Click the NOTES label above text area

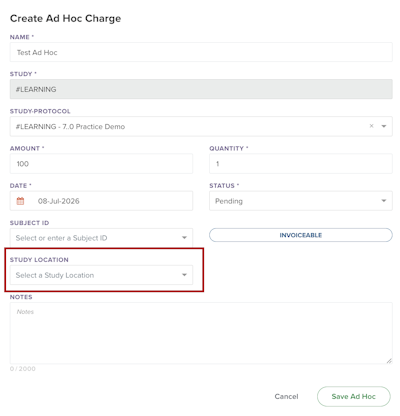coord(21,297)
